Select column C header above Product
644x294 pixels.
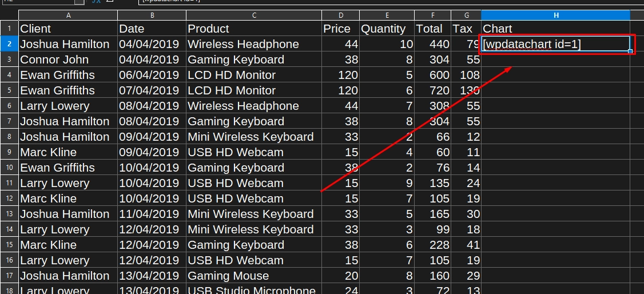coord(254,15)
